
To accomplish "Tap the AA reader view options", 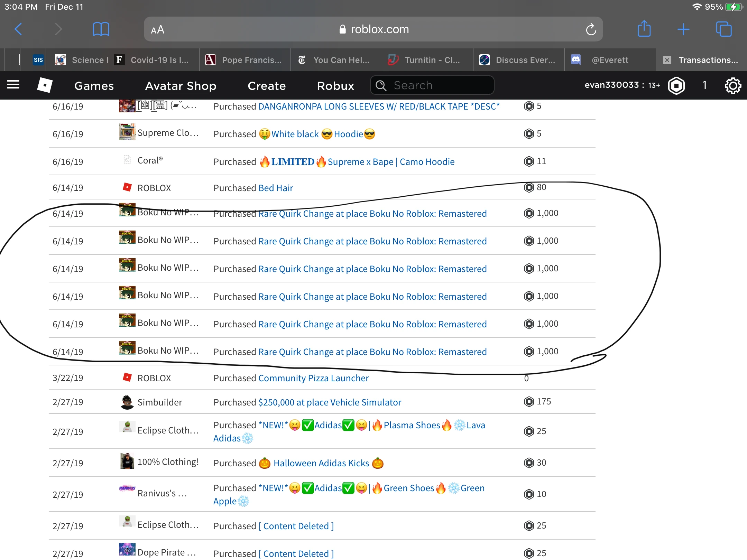I will (x=158, y=30).
